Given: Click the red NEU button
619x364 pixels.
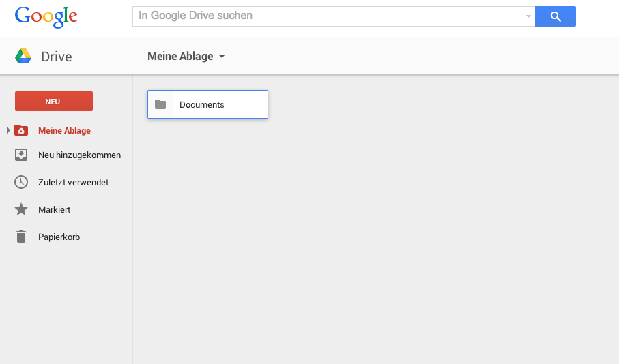Looking at the screenshot, I should click(54, 102).
